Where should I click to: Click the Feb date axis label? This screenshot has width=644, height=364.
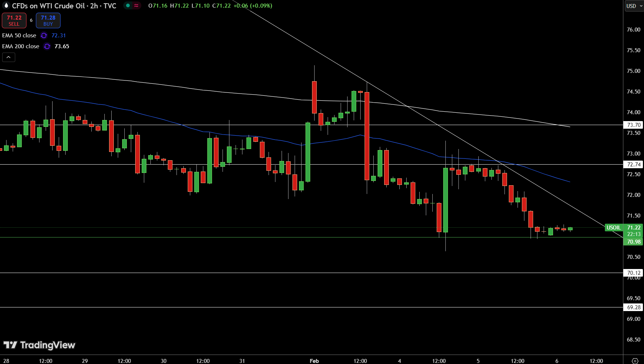tap(314, 361)
